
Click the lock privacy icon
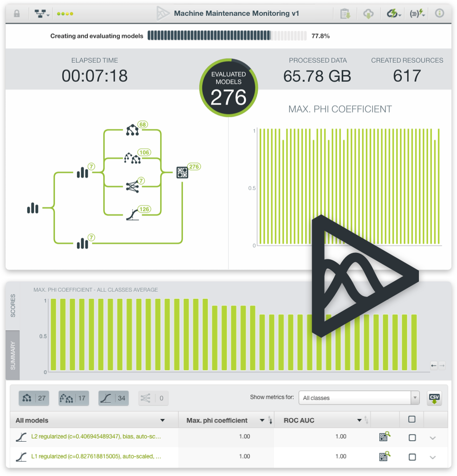tap(17, 13)
